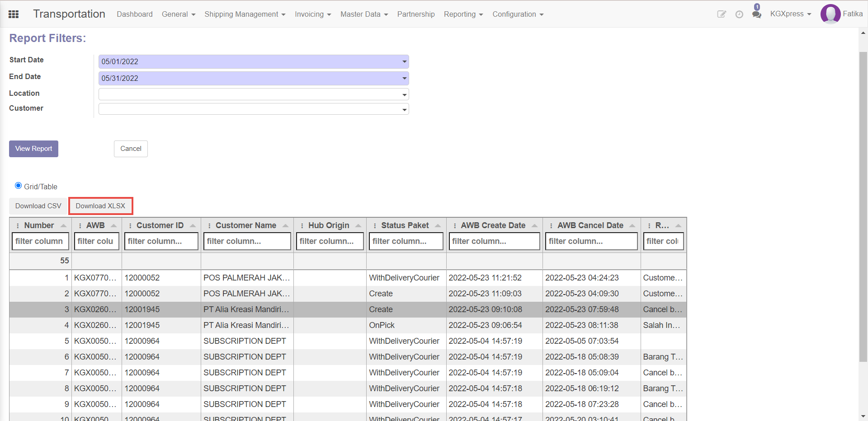Click Download XLSX button
Image resolution: width=868 pixels, height=421 pixels.
pos(100,206)
